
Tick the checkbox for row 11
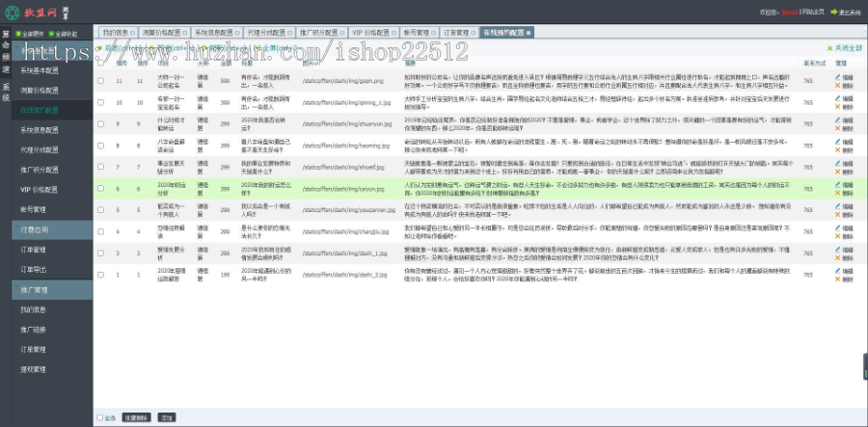[x=100, y=81]
